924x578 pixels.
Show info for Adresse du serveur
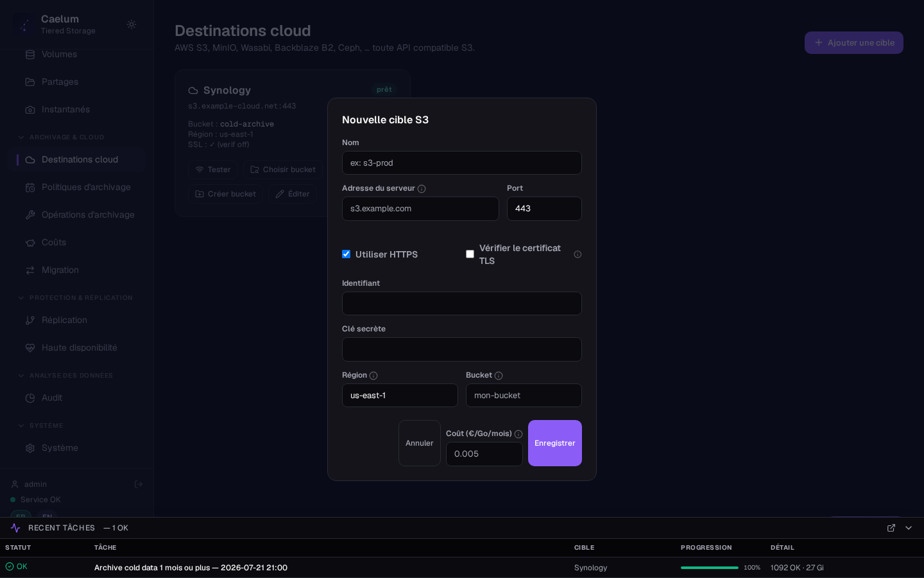point(422,189)
